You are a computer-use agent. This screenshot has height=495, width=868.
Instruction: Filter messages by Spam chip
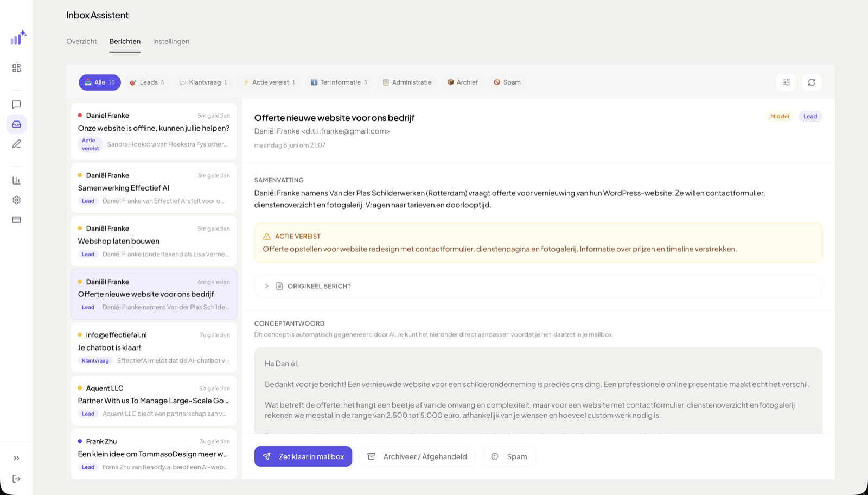507,82
